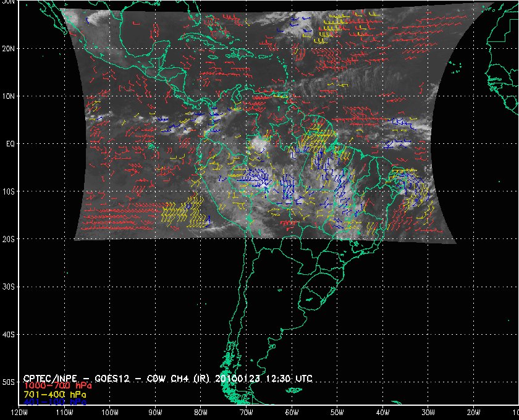Image resolution: width=519 pixels, height=420 pixels.
Task: Select the 70W longitude label
Action: click(247, 412)
